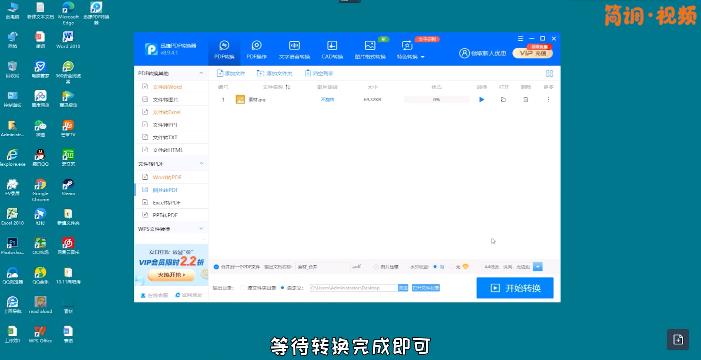This screenshot has height=360, width=701.
Task: Collapse the PDF转换其他 sidebar section
Action: 202,73
